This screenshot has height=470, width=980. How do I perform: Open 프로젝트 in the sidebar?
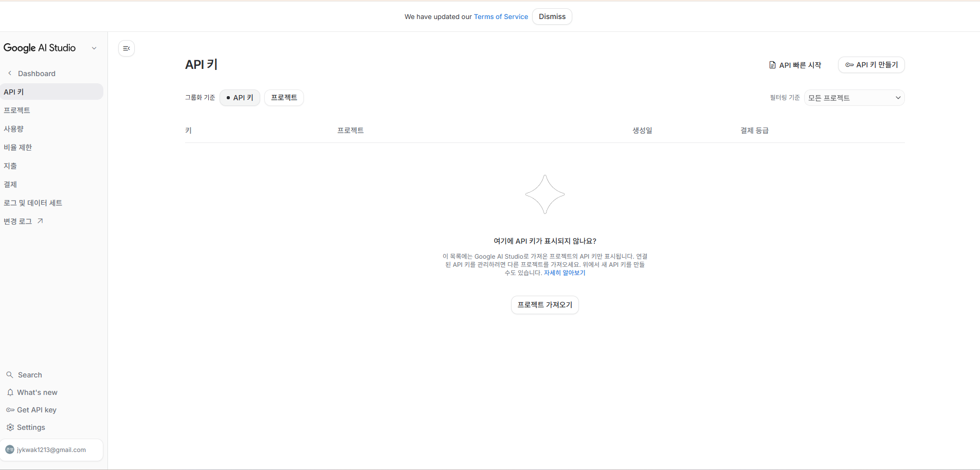click(x=51, y=110)
